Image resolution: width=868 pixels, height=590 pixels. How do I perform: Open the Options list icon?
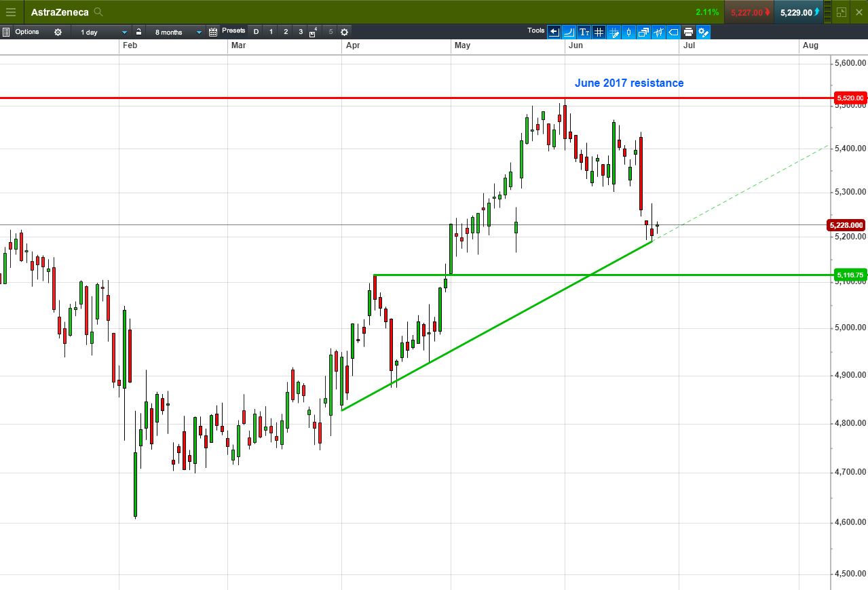click(6, 32)
